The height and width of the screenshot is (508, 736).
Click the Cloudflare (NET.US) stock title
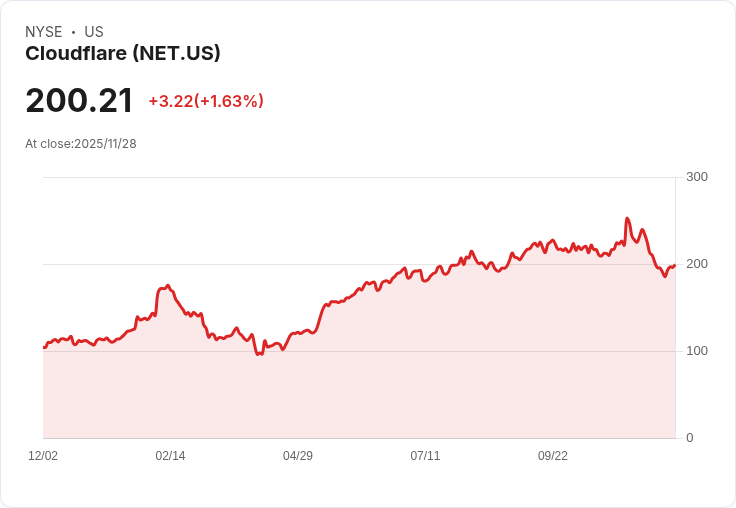coord(123,54)
